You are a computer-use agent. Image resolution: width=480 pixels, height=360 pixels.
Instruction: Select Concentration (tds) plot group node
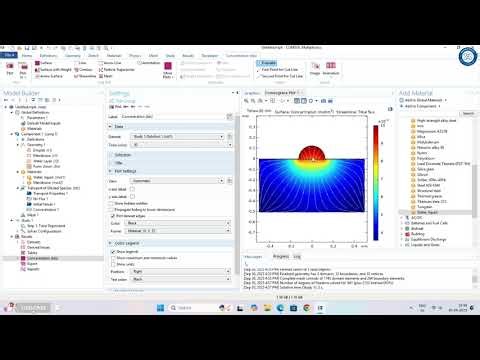pos(43,258)
